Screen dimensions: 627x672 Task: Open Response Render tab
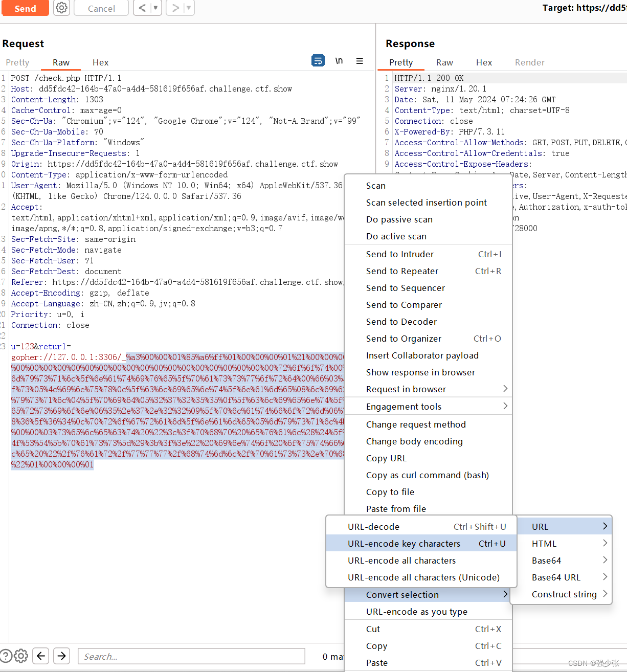pos(529,62)
